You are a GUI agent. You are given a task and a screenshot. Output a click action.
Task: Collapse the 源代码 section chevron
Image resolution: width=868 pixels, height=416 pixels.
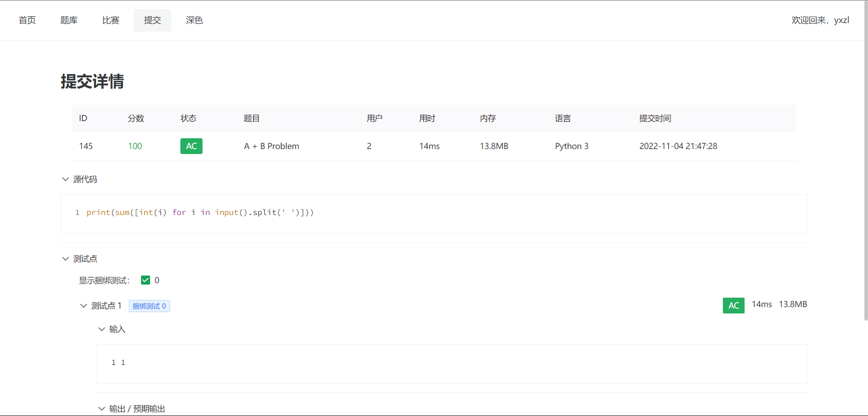pyautogui.click(x=66, y=179)
